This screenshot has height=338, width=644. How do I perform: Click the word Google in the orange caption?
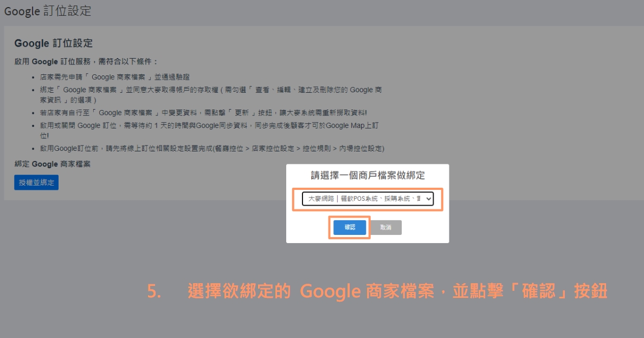coord(330,291)
